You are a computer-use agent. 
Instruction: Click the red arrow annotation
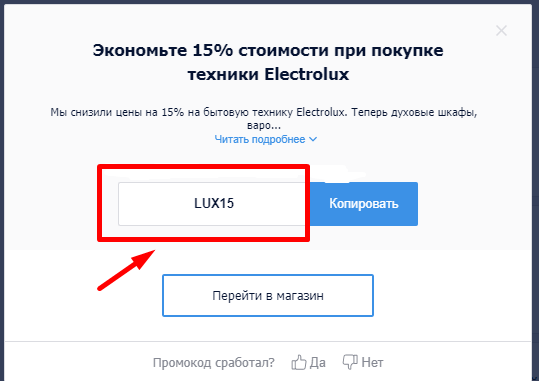click(126, 270)
